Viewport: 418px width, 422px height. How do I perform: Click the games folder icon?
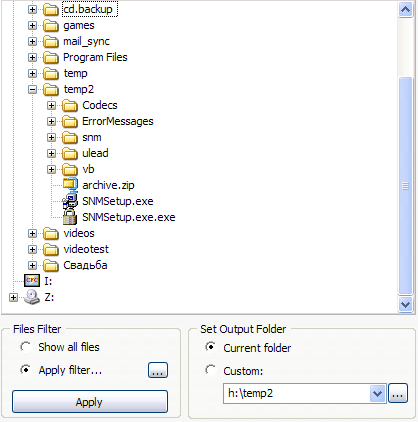coord(51,25)
